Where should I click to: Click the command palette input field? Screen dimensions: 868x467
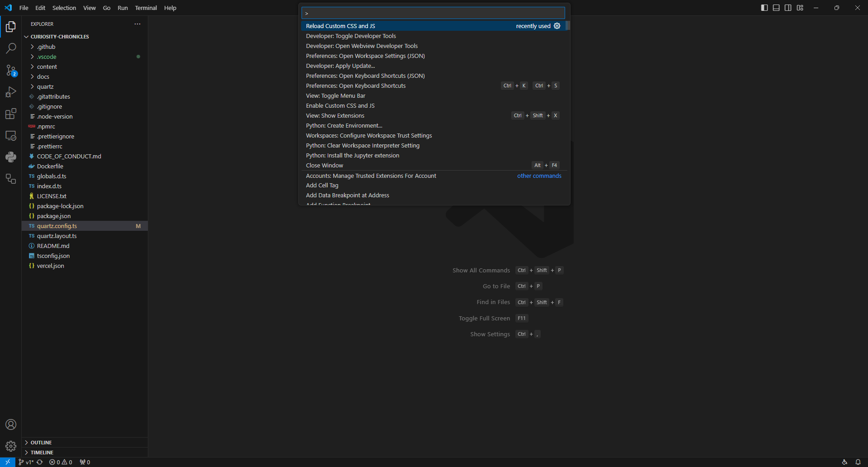point(433,13)
